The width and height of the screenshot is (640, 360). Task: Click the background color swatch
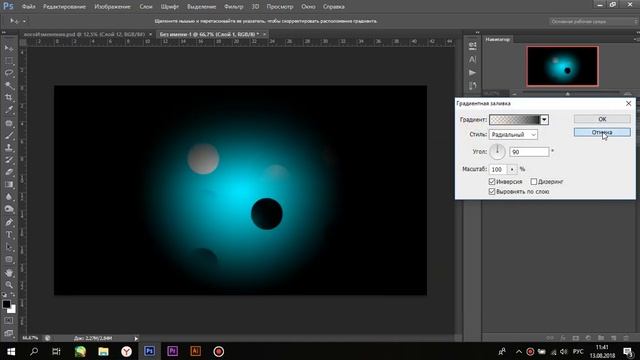coord(12,310)
